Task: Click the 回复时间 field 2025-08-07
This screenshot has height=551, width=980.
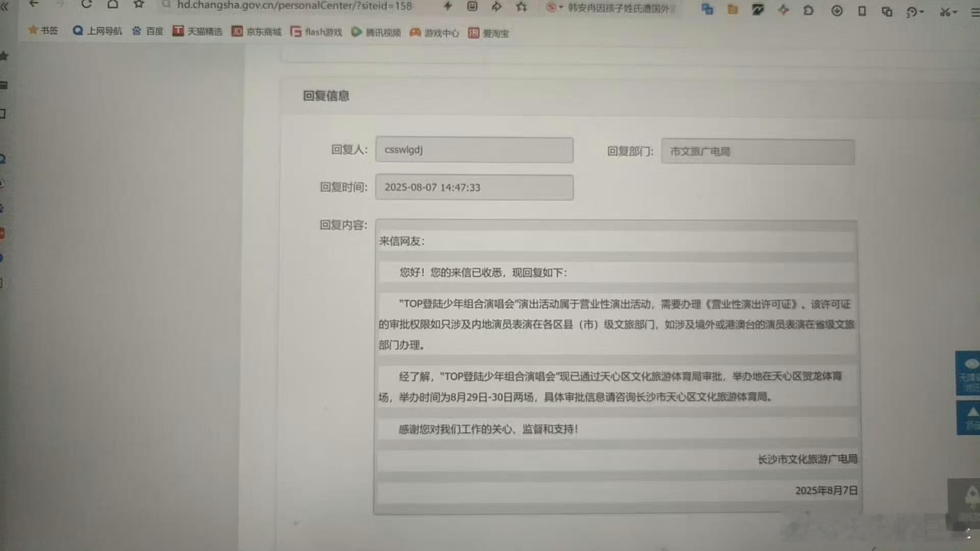Action: click(x=474, y=187)
